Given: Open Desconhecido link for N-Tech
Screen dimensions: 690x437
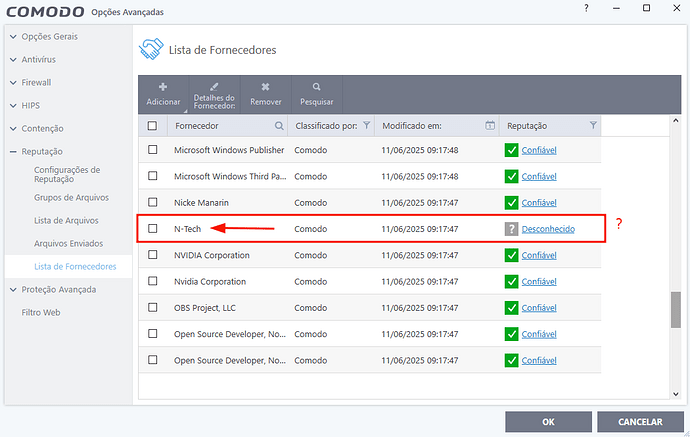Looking at the screenshot, I should tap(548, 229).
